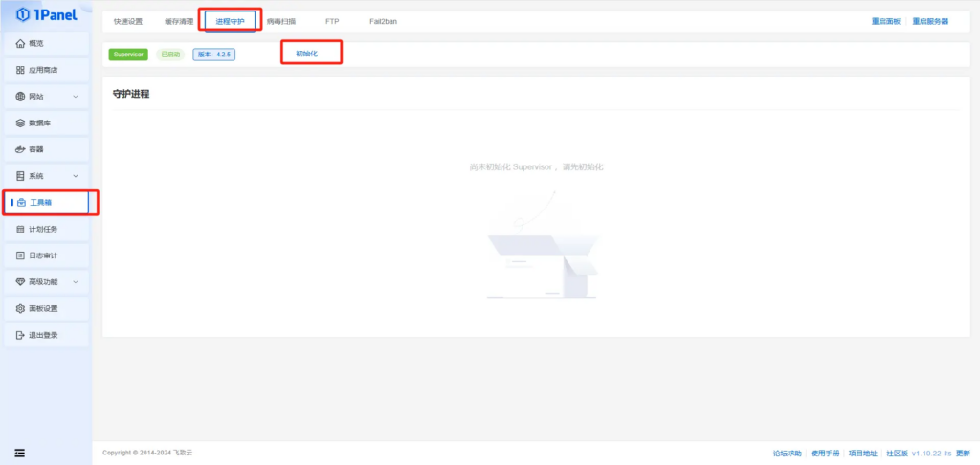The width and height of the screenshot is (980, 465).
Task: Switch to the 病毒扫描 virus scan tab
Action: tap(281, 21)
